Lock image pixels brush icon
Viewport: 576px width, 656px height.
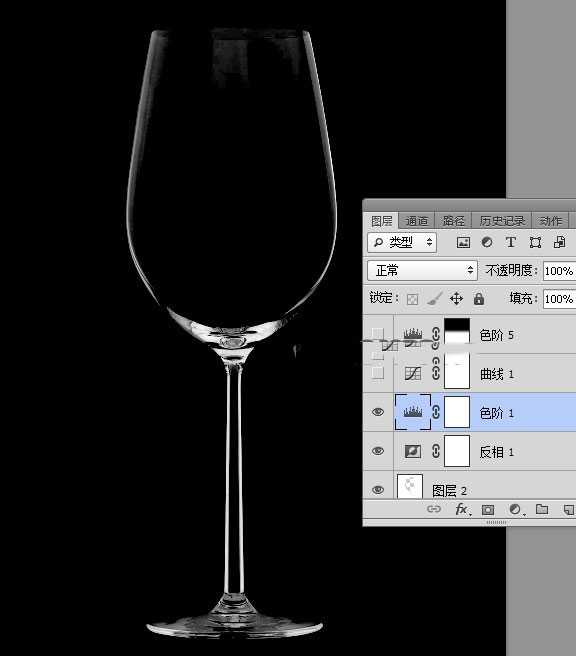tap(435, 299)
